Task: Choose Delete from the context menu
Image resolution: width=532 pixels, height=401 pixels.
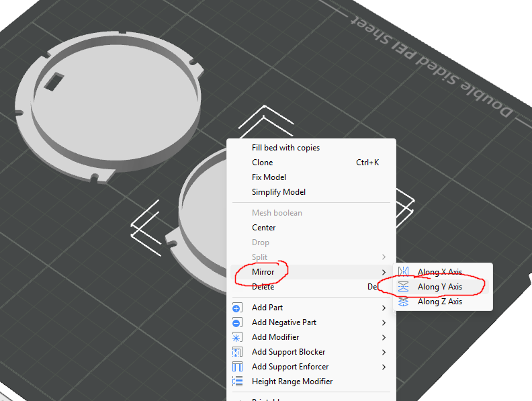Action: coord(263,287)
